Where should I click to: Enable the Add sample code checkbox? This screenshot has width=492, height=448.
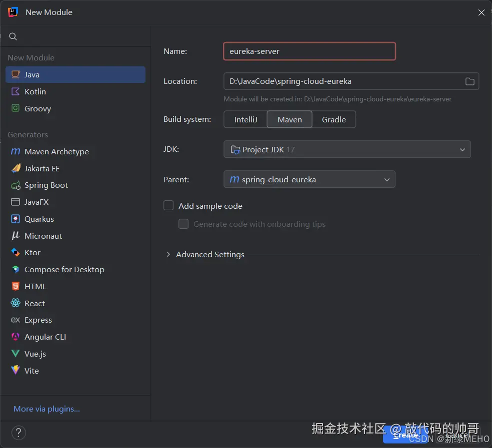tap(168, 206)
